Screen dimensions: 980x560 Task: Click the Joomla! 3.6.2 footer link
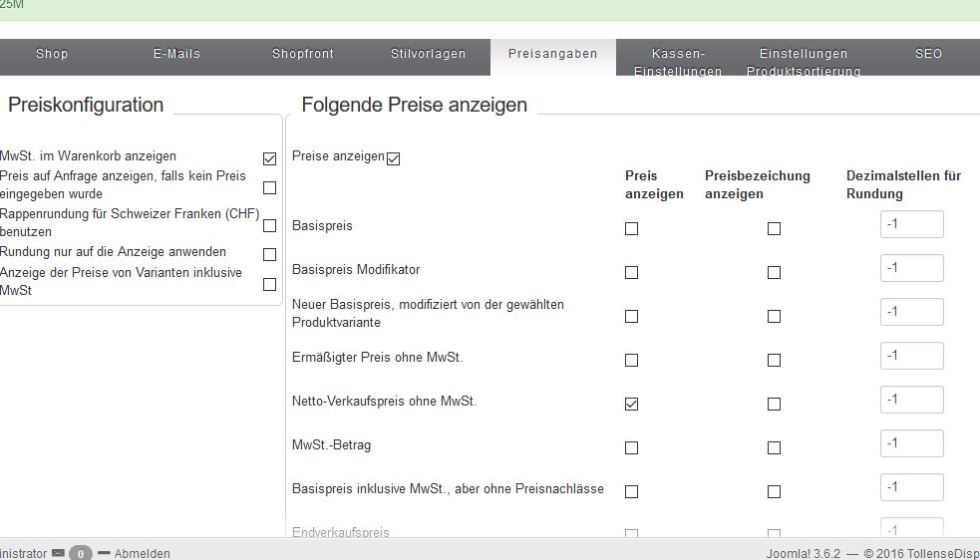pos(804,553)
